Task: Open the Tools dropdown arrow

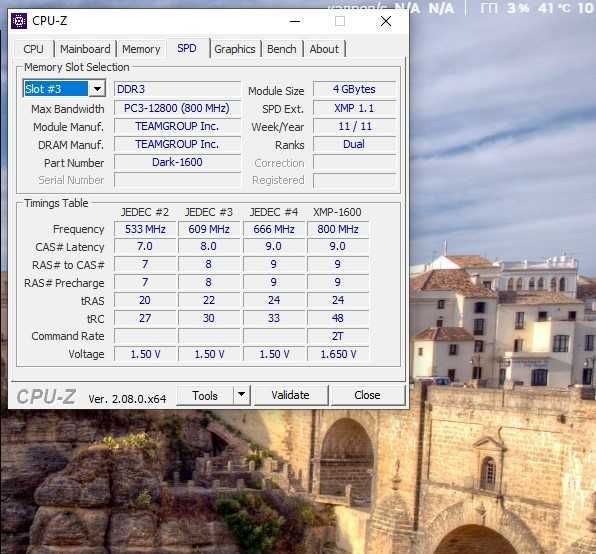Action: click(241, 396)
